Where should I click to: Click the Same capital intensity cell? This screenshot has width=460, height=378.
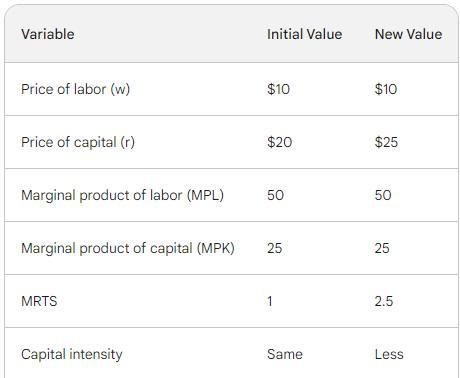click(285, 354)
